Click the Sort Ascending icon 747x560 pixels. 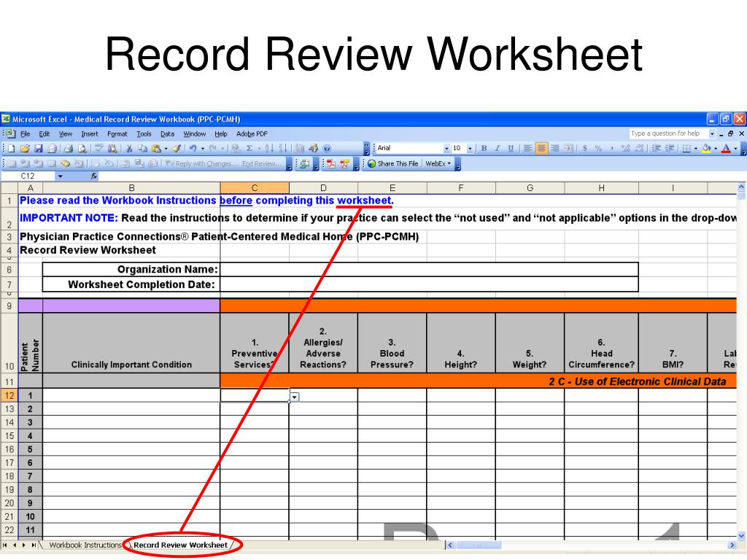click(x=269, y=149)
